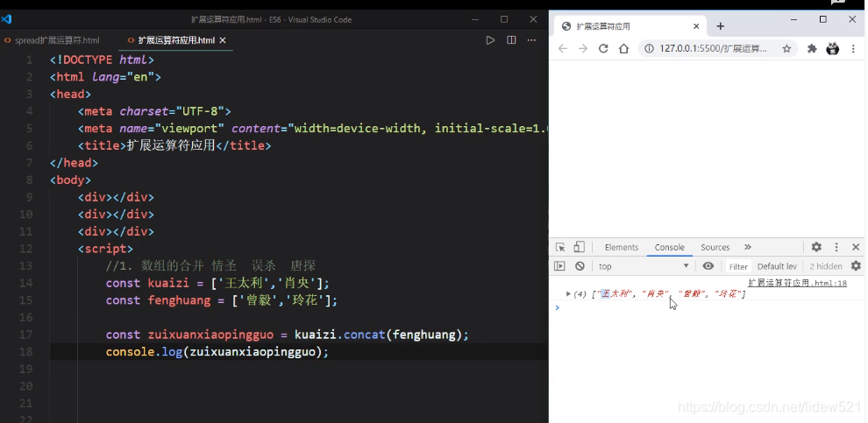Clear the console
This screenshot has height=423, width=868.
click(580, 266)
